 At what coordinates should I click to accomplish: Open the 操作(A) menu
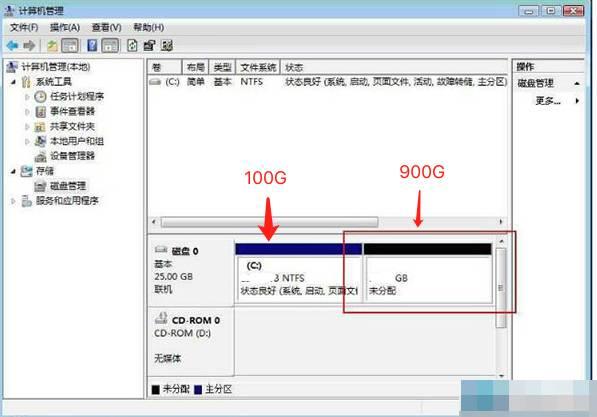[x=65, y=27]
